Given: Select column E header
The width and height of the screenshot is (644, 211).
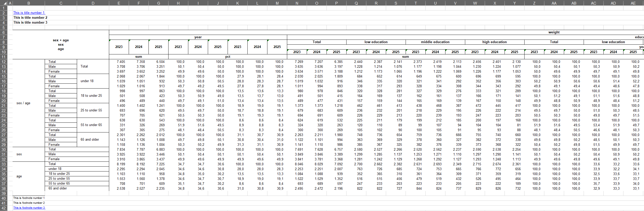Looking at the screenshot, I should coord(119,3).
